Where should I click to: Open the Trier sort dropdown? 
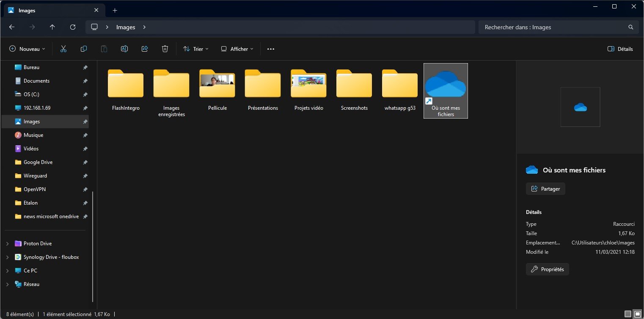pos(196,49)
